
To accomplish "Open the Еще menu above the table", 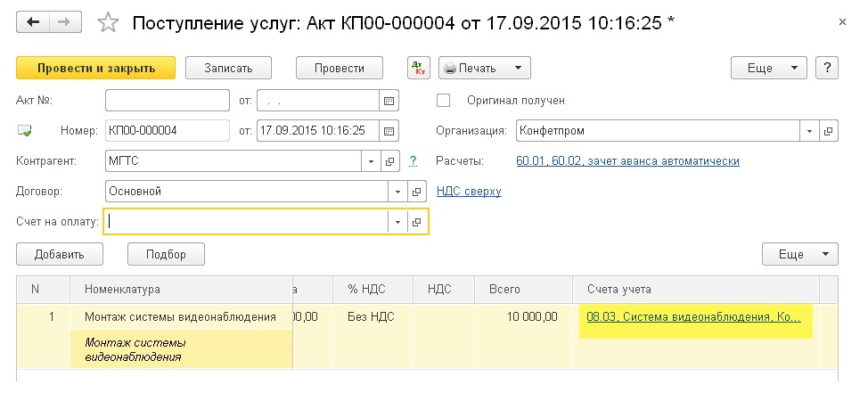I will pyautogui.click(x=800, y=254).
